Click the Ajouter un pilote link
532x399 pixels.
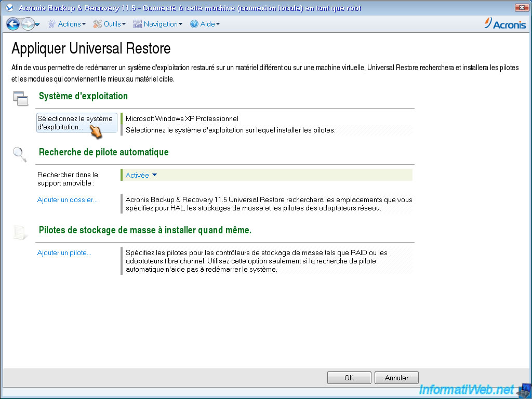[x=64, y=253]
